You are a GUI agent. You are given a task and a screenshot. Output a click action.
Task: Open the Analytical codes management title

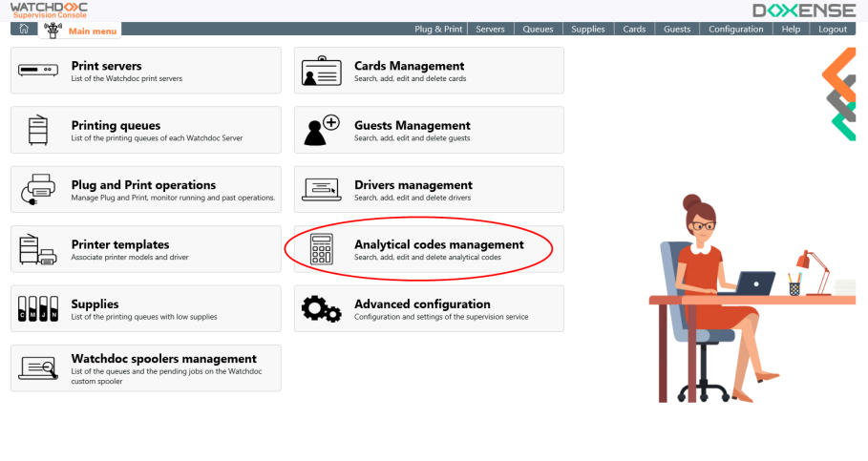(x=438, y=244)
